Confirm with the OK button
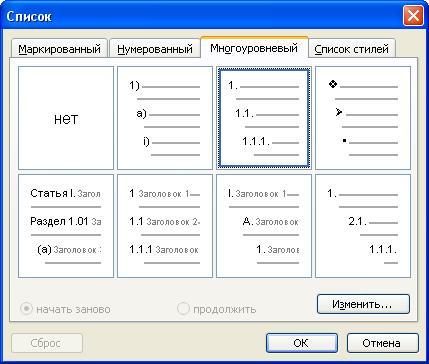The width and height of the screenshot is (429, 364). pos(301,343)
